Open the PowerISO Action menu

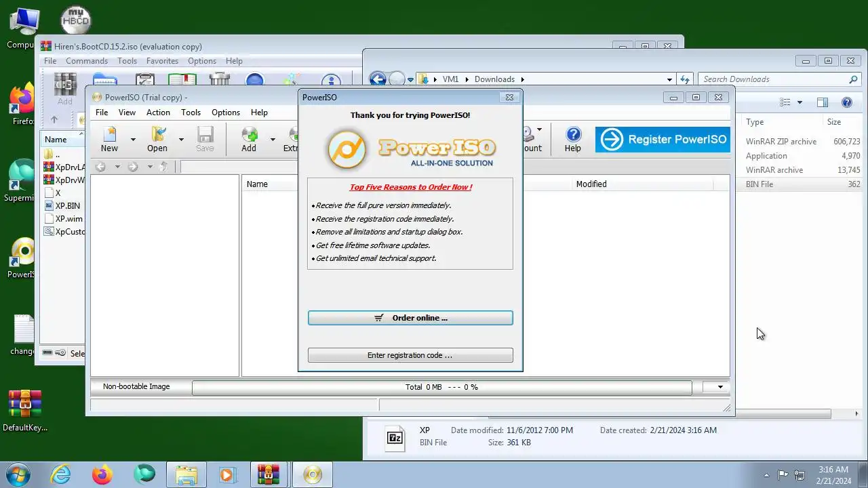click(158, 113)
